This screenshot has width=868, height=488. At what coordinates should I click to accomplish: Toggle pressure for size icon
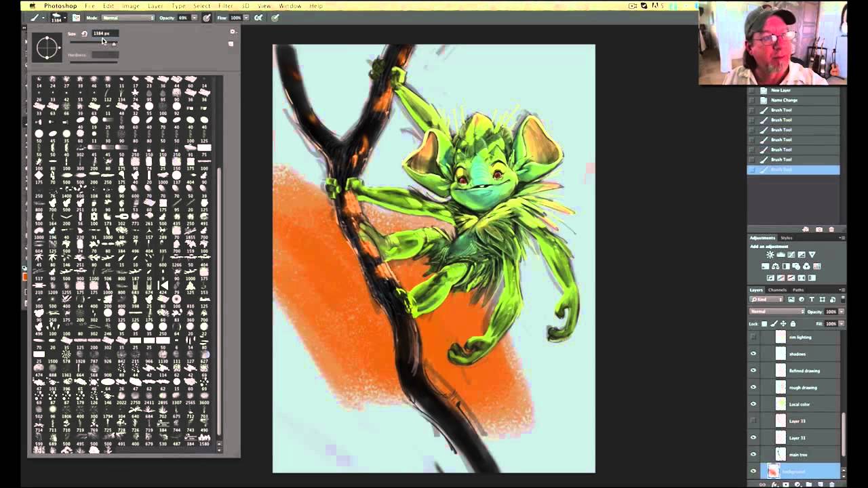[x=275, y=18]
